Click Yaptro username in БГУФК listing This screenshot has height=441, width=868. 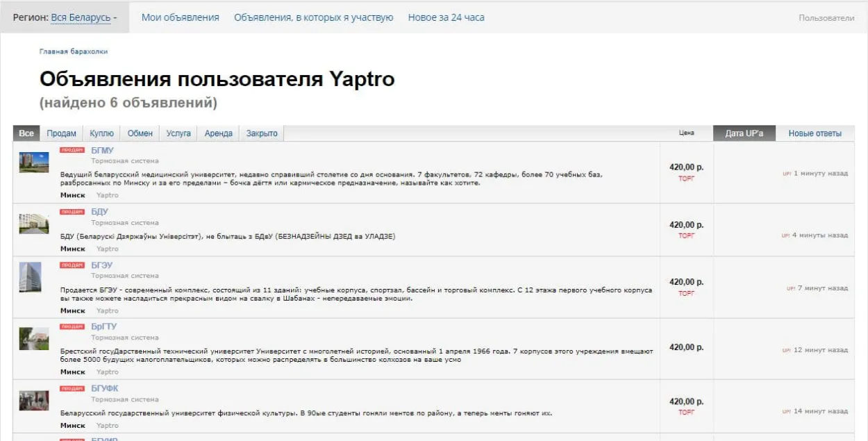pyautogui.click(x=108, y=425)
